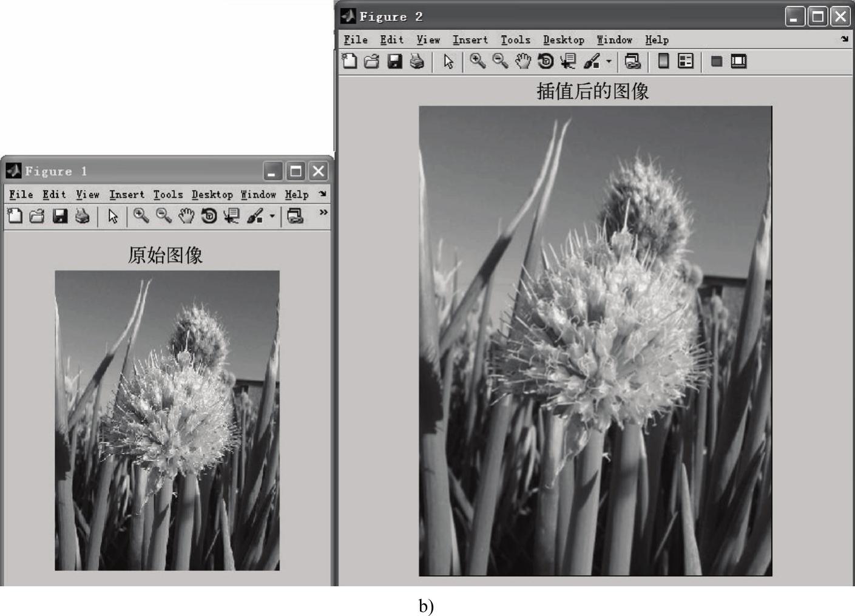
Task: Select Pan hand tool in Figure 1
Action: 186,215
